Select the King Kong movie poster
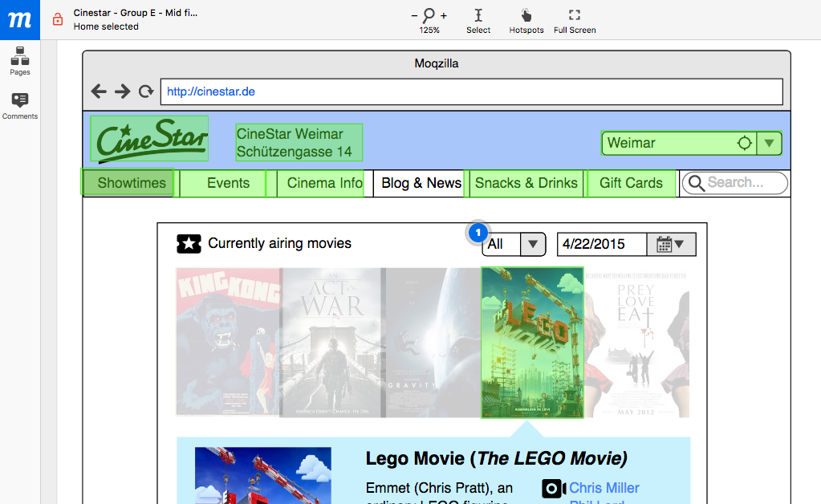 227,341
